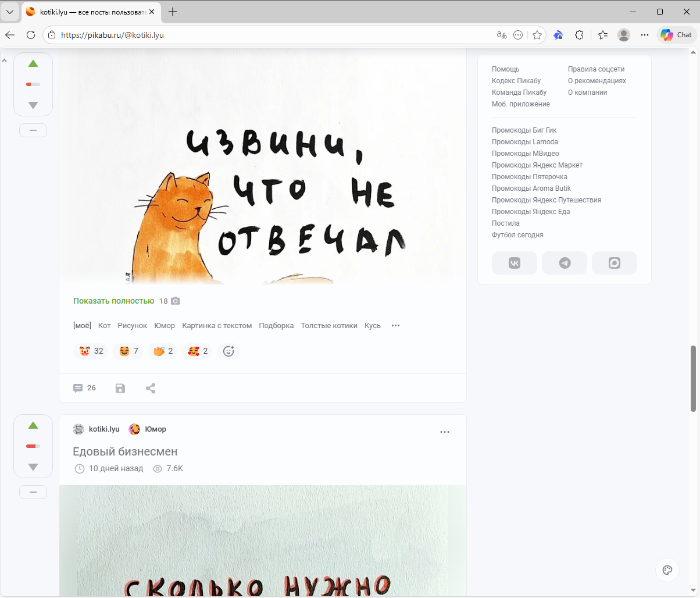Viewport: 700px width, 598px height.
Task: Select the Толстые котики tag
Action: 329,326
